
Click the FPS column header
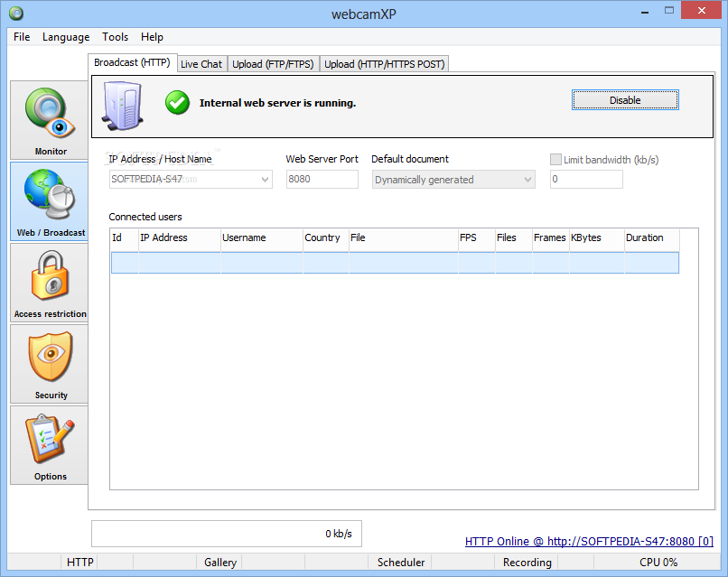click(x=477, y=238)
